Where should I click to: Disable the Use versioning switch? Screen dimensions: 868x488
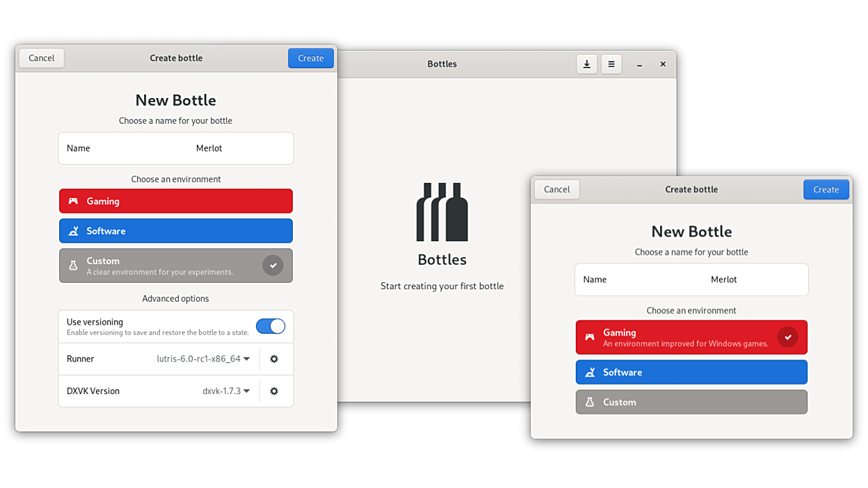click(271, 327)
